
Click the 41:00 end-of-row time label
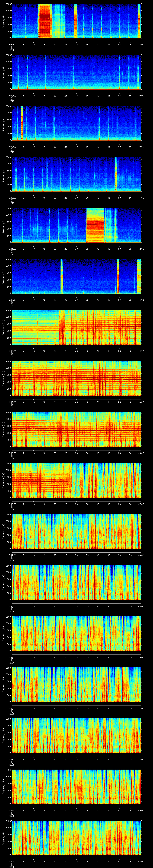click(141, 198)
